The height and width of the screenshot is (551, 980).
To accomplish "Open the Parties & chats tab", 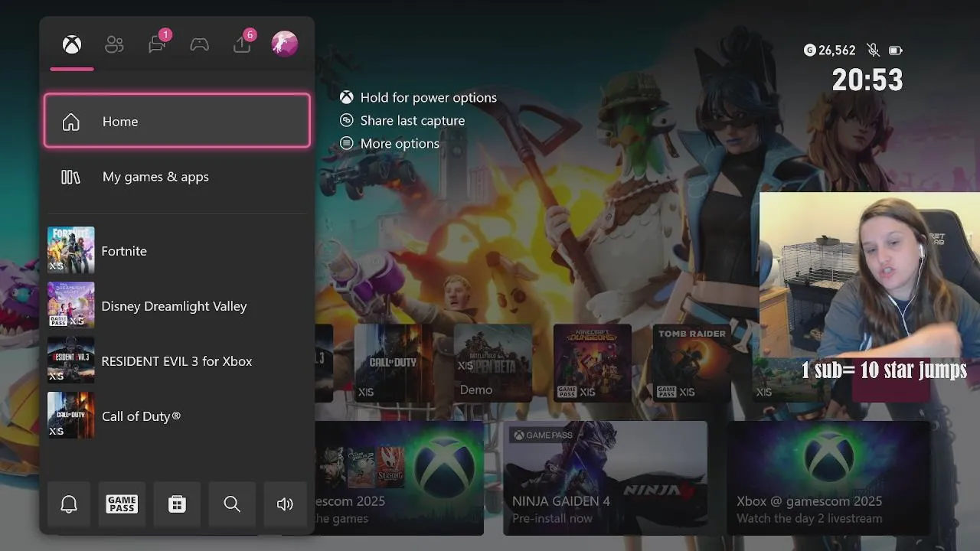I will (158, 44).
